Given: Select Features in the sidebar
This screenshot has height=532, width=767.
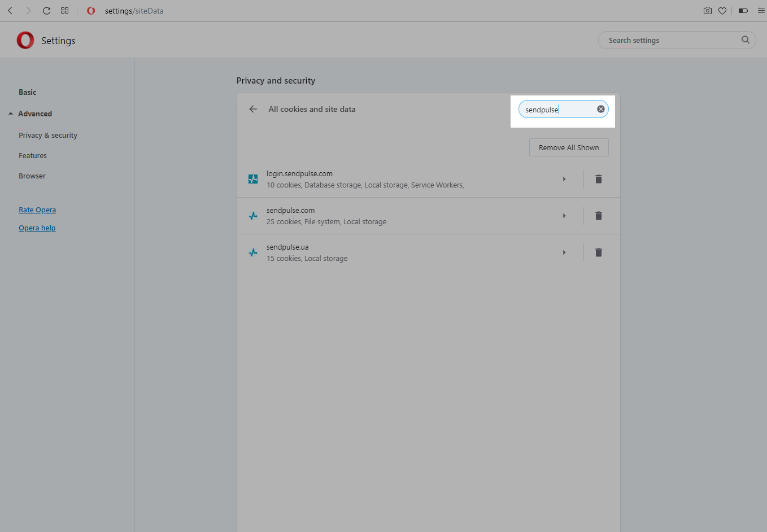Looking at the screenshot, I should pyautogui.click(x=33, y=156).
